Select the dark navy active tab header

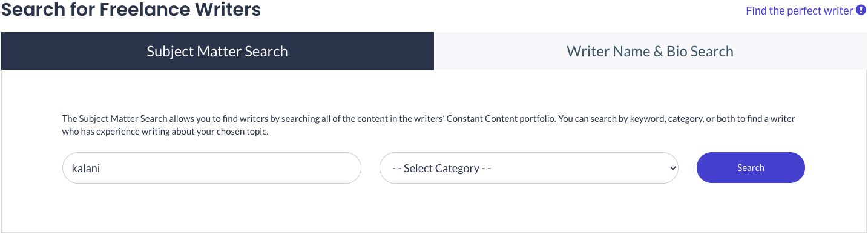pyautogui.click(x=217, y=51)
